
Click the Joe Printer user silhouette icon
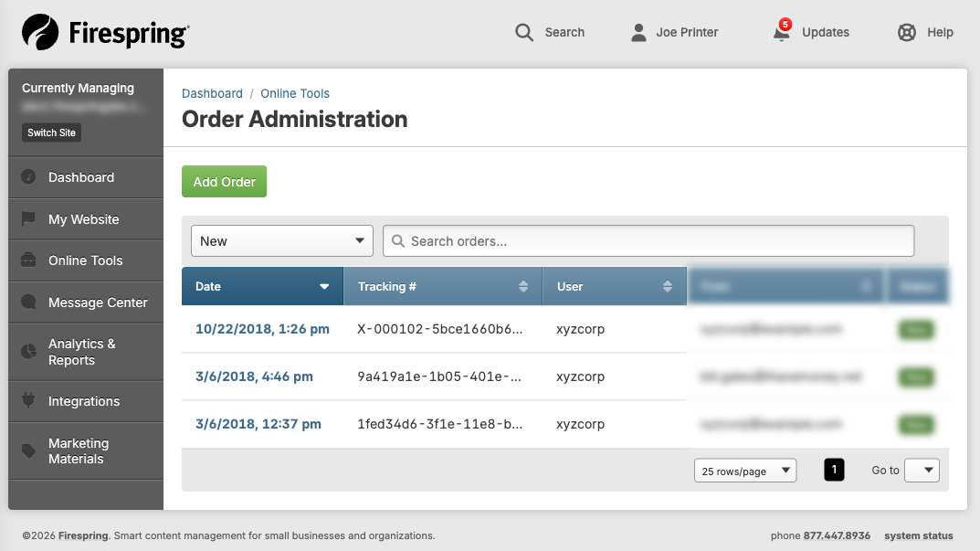coord(638,33)
